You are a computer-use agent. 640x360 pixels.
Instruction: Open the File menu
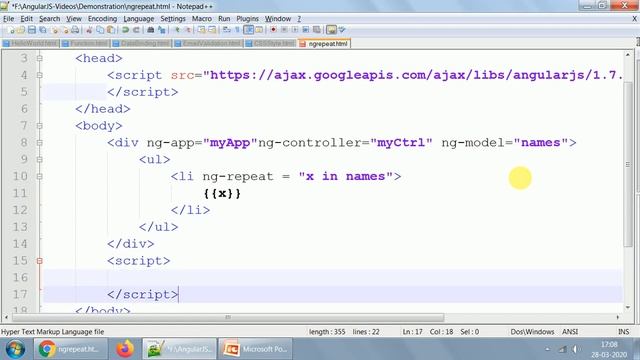pyautogui.click(x=9, y=19)
